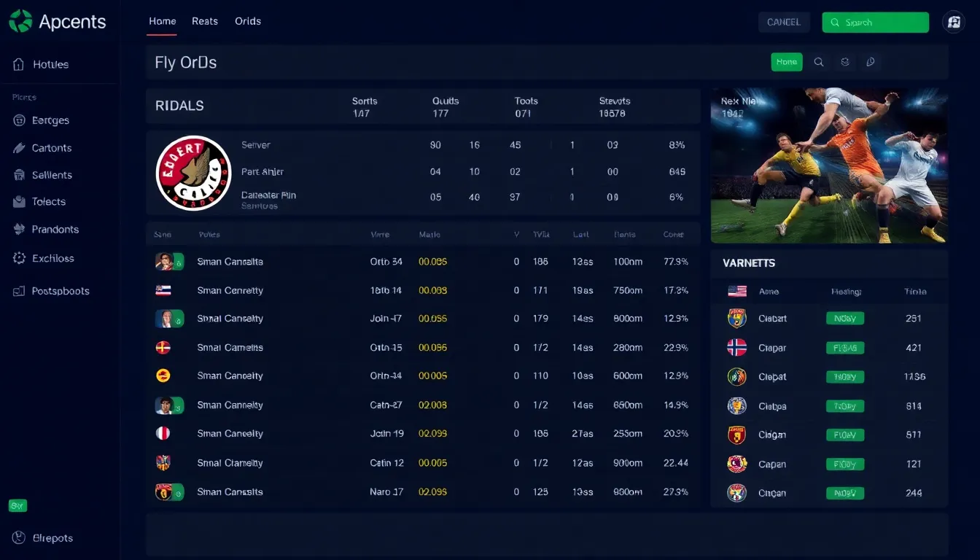The height and width of the screenshot is (560, 980).
Task: Sort the Varnetts list by Tinla column
Action: 914,291
